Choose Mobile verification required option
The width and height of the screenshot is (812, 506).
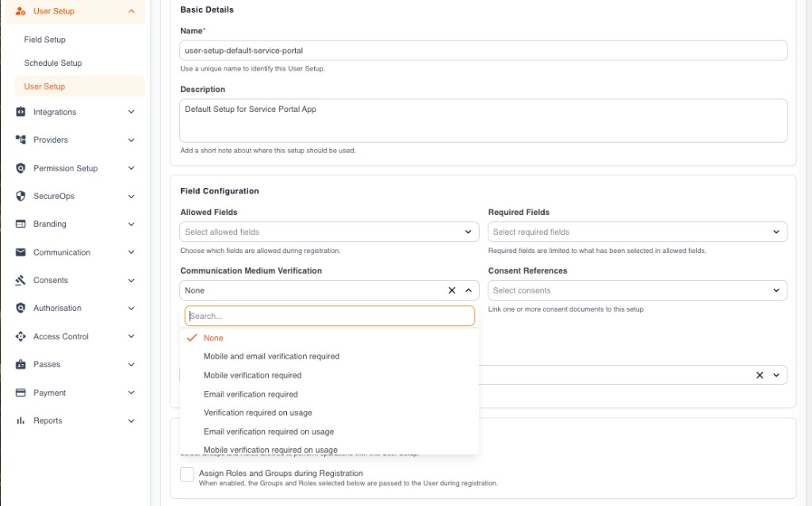(329, 375)
